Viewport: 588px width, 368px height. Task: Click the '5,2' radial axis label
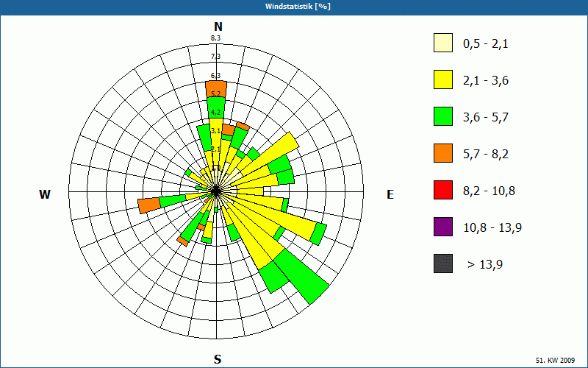pyautogui.click(x=215, y=93)
